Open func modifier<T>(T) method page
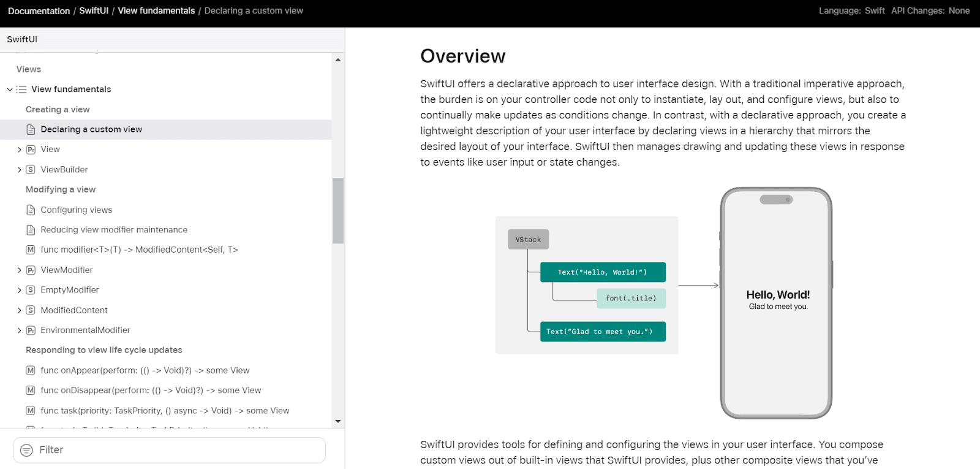The image size is (980, 469). pyautogui.click(x=139, y=250)
